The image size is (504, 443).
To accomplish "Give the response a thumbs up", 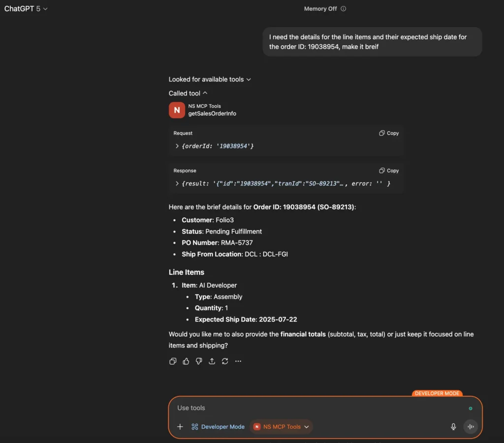I will click(186, 361).
